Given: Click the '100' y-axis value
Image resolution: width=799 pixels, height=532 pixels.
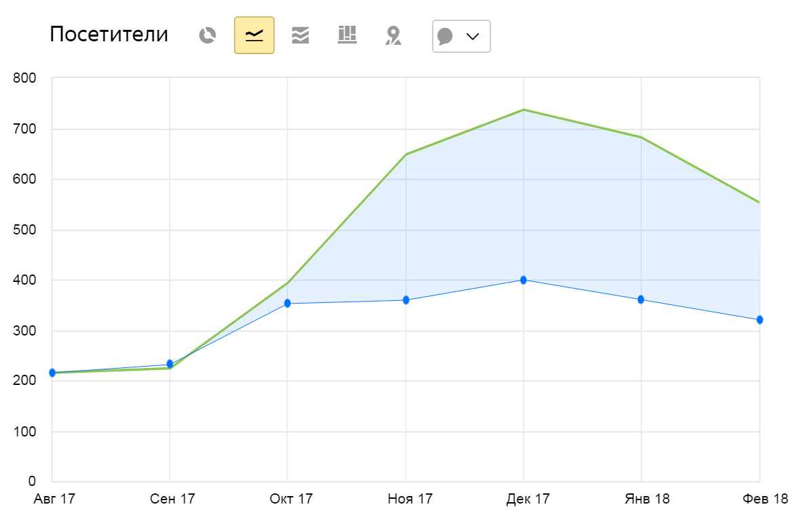Looking at the screenshot, I should click(x=24, y=432).
